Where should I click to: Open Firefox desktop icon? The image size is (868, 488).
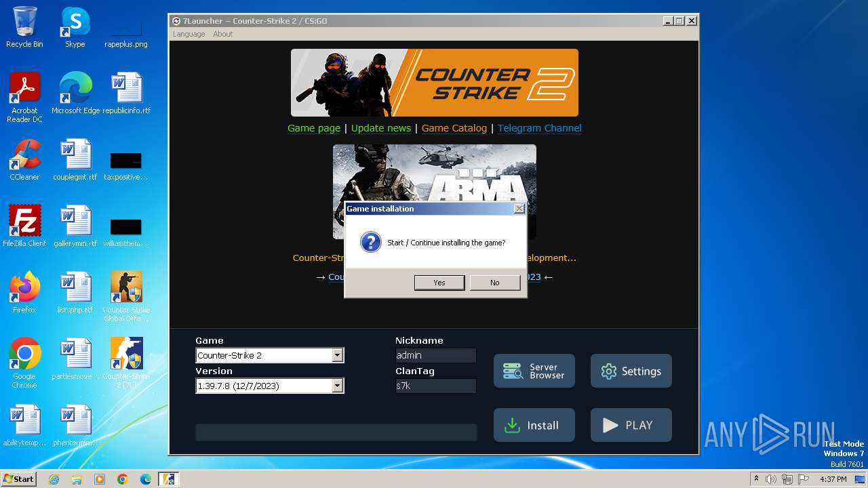point(24,293)
